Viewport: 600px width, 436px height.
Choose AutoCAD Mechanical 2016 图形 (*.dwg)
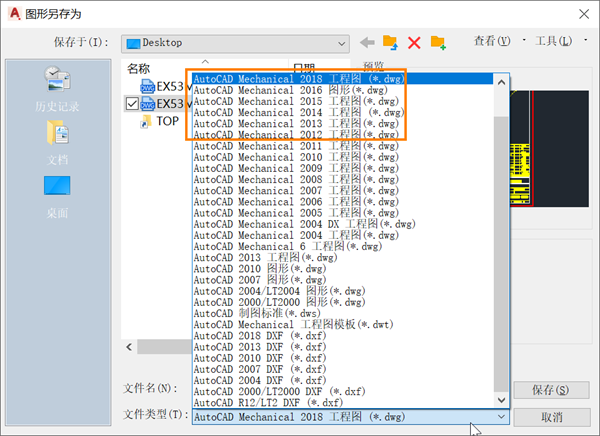coord(343,90)
